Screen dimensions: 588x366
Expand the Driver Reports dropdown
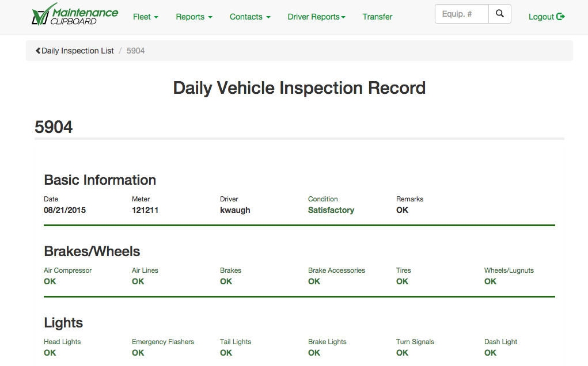tap(316, 17)
